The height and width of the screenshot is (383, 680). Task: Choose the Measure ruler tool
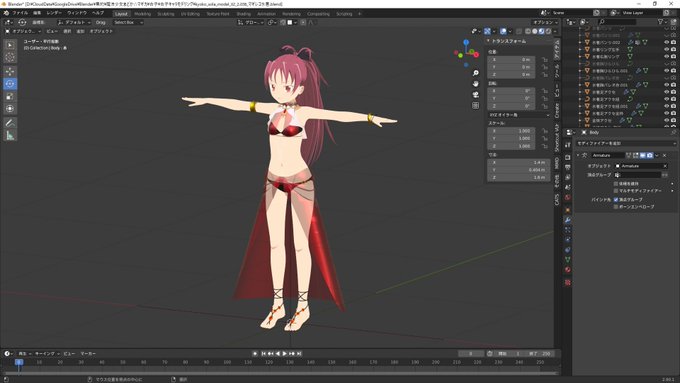coord(10,136)
